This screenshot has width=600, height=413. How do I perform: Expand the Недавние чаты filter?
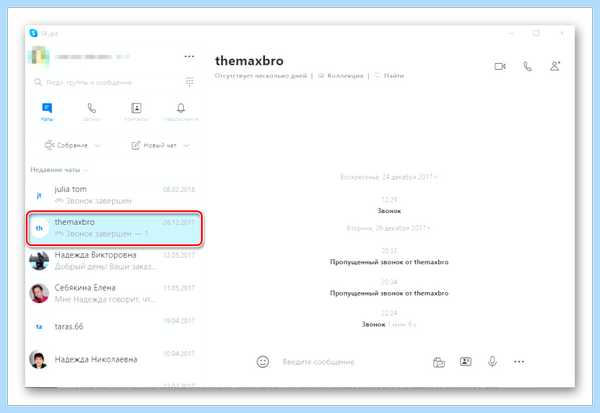59,170
